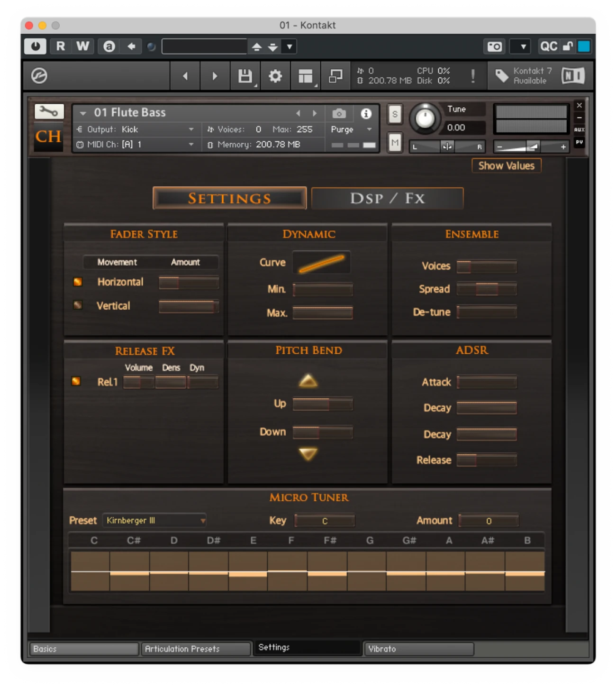Expand the 01 Flute Bass instrument menu
The image size is (616, 688).
pos(83,113)
